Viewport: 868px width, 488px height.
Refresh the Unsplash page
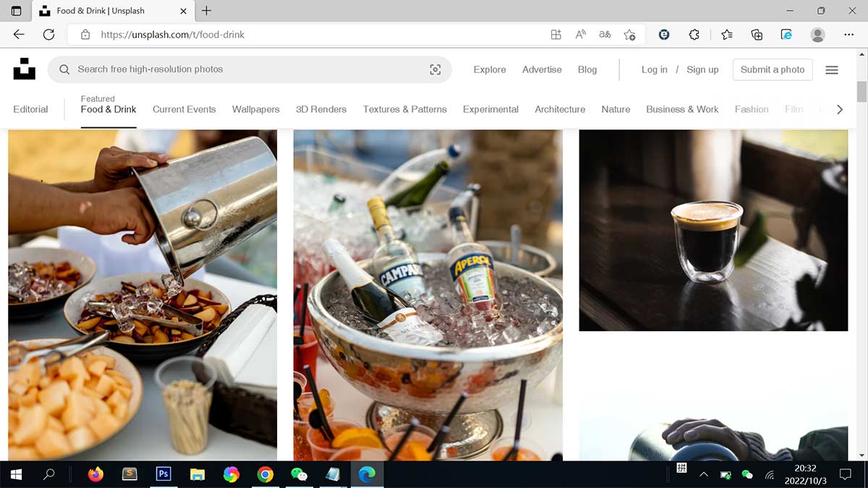pyautogui.click(x=48, y=34)
